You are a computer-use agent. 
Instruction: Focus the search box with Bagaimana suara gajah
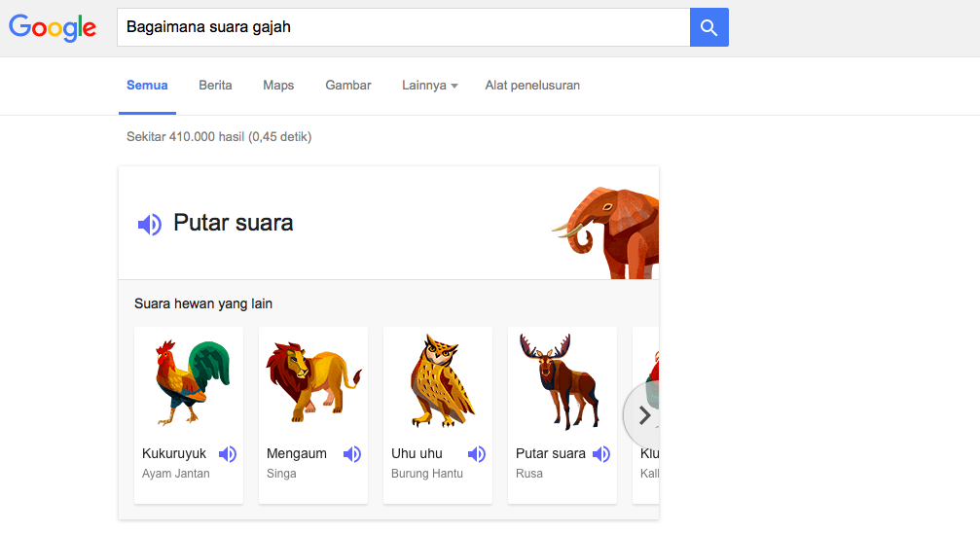(403, 27)
